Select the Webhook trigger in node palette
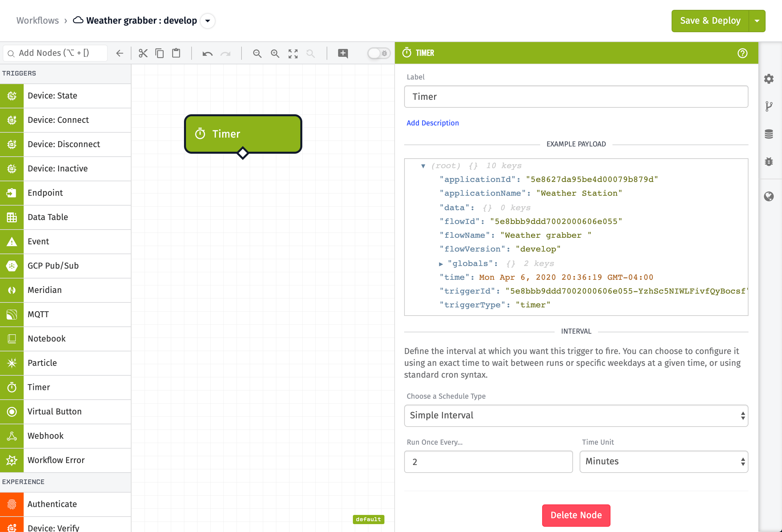The height and width of the screenshot is (532, 782). [x=65, y=436]
